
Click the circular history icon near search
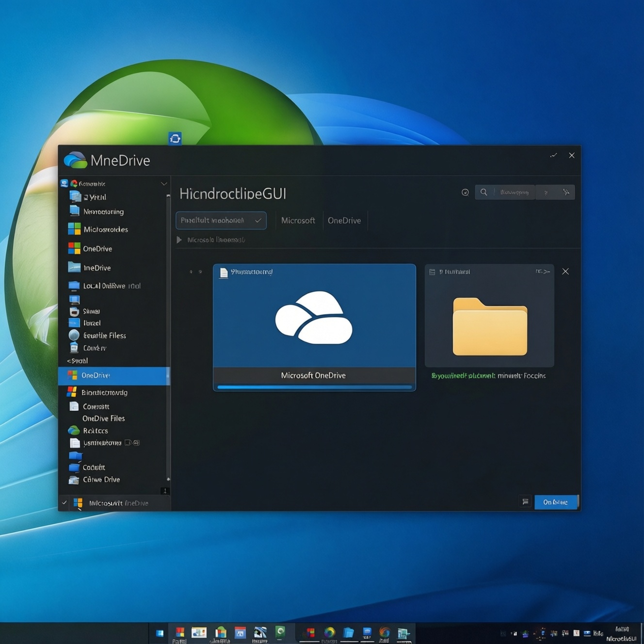(x=465, y=193)
